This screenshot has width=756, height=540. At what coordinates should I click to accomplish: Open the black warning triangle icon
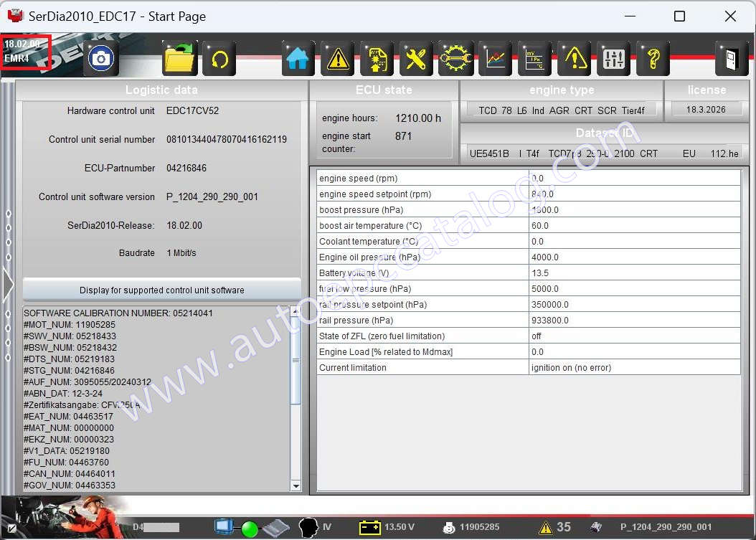point(338,59)
